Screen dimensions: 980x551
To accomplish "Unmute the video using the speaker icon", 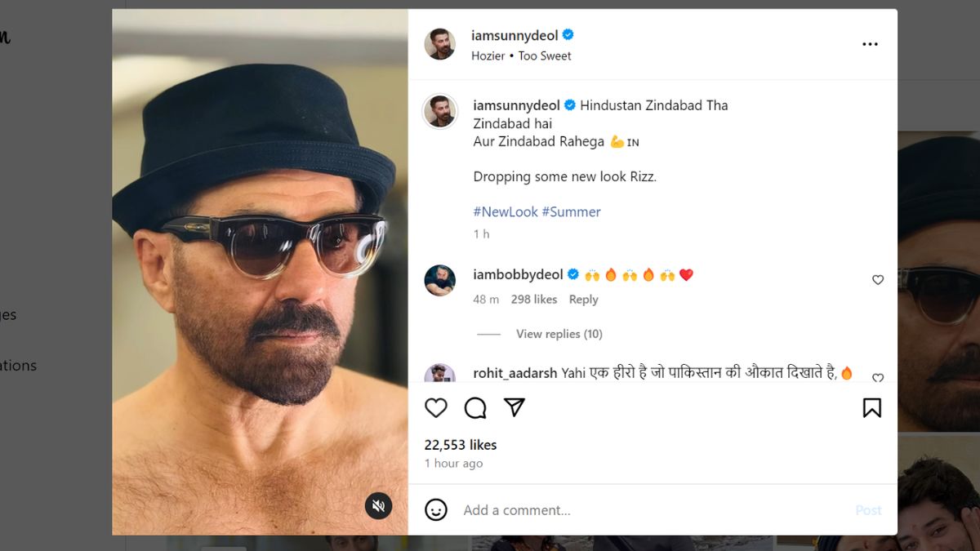I will tap(378, 506).
